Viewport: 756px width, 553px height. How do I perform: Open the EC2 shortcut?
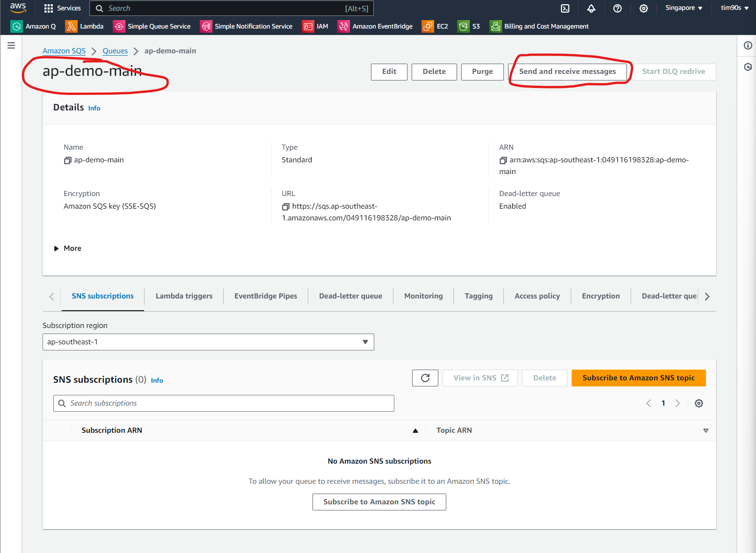pos(435,26)
